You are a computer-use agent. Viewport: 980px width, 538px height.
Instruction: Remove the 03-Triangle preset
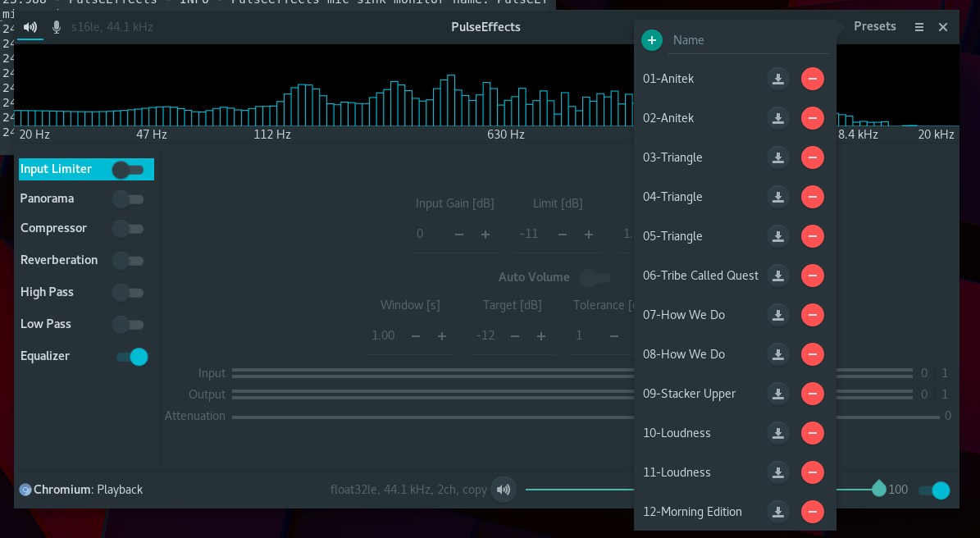click(x=813, y=157)
